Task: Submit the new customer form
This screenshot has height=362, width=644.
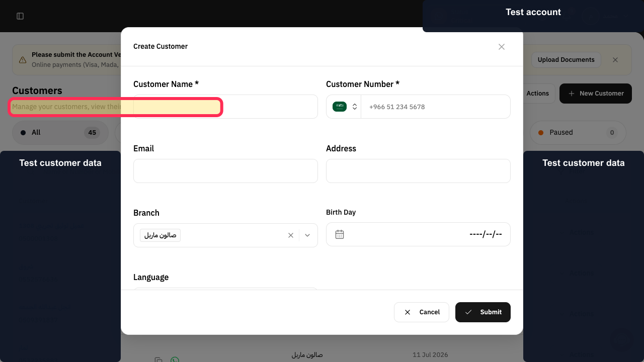Action: pos(483,312)
